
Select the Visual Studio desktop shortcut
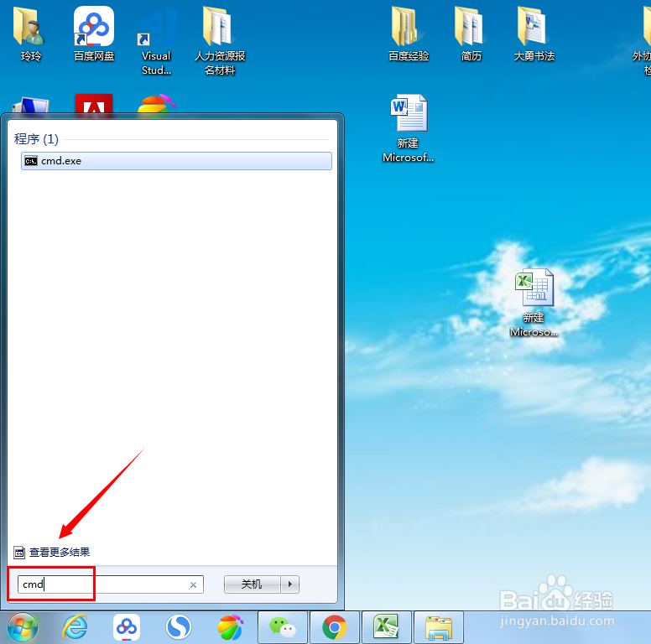tap(157, 40)
